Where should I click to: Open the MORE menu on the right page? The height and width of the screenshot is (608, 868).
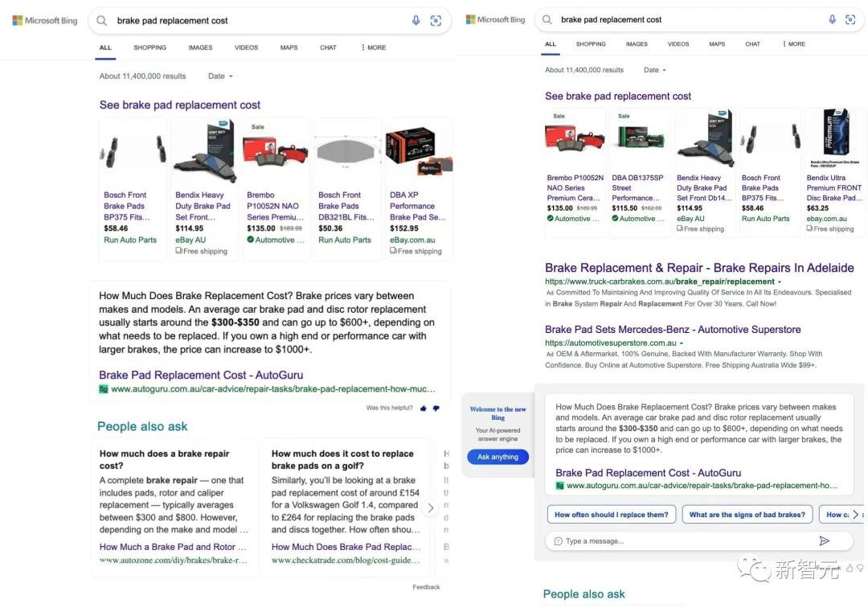point(794,44)
